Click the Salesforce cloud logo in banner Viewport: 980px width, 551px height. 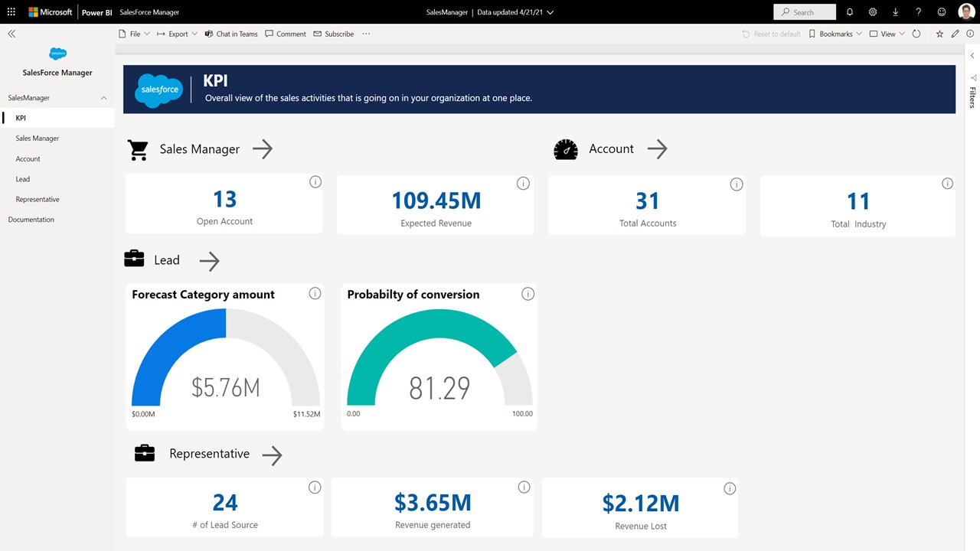[x=158, y=90]
